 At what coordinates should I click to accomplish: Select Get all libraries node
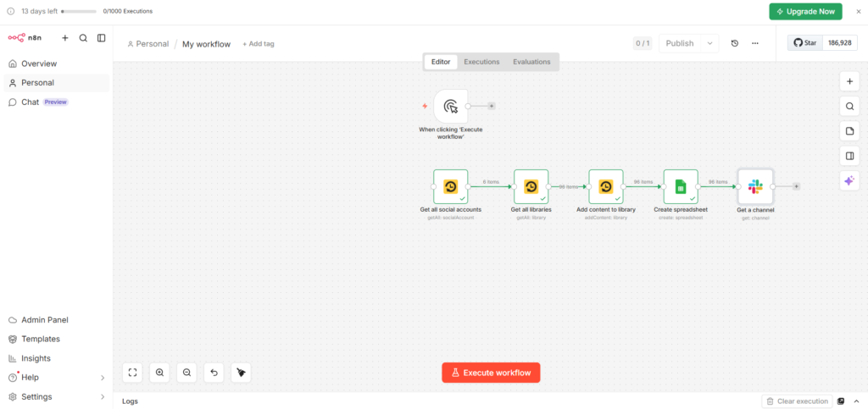[x=531, y=187]
